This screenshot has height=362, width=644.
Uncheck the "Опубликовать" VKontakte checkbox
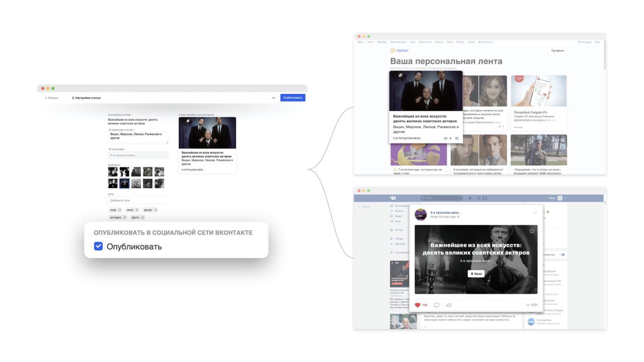click(99, 246)
